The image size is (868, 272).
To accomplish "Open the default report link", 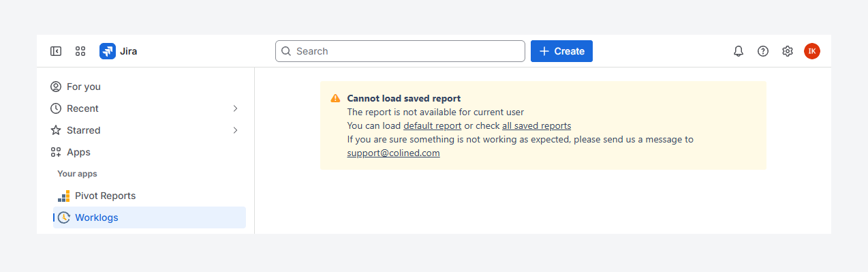I will (433, 125).
